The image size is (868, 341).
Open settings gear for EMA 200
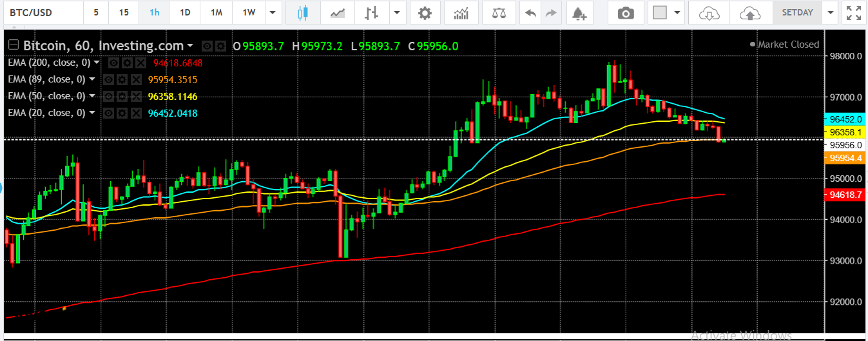pos(126,63)
